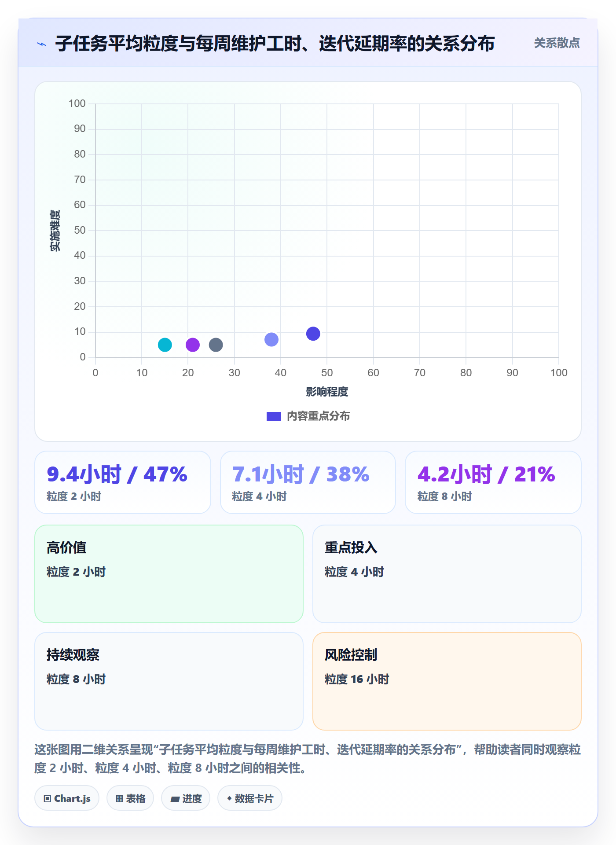Click the 表格 tag chip
This screenshot has height=845, width=616.
[130, 798]
